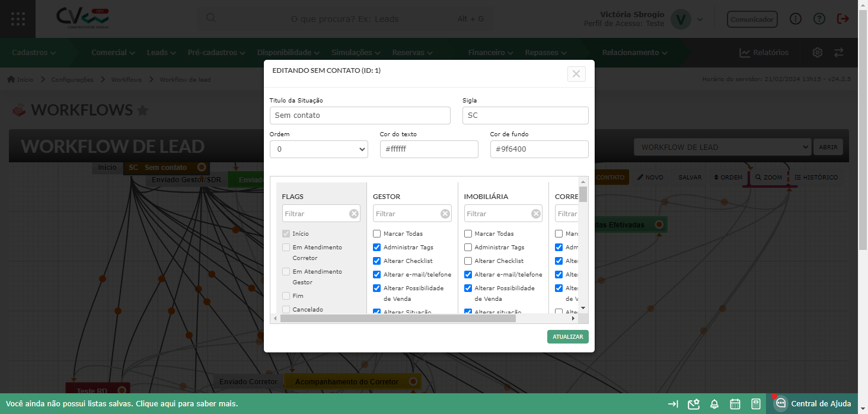Click the HISTÓRICO toolbar button
868x414 pixels.
click(816, 177)
